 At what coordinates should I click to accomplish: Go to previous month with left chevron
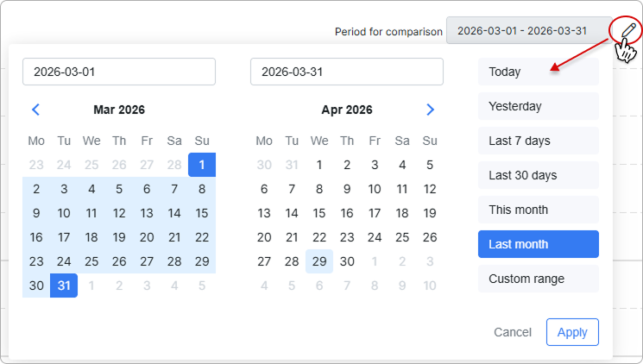[35, 110]
